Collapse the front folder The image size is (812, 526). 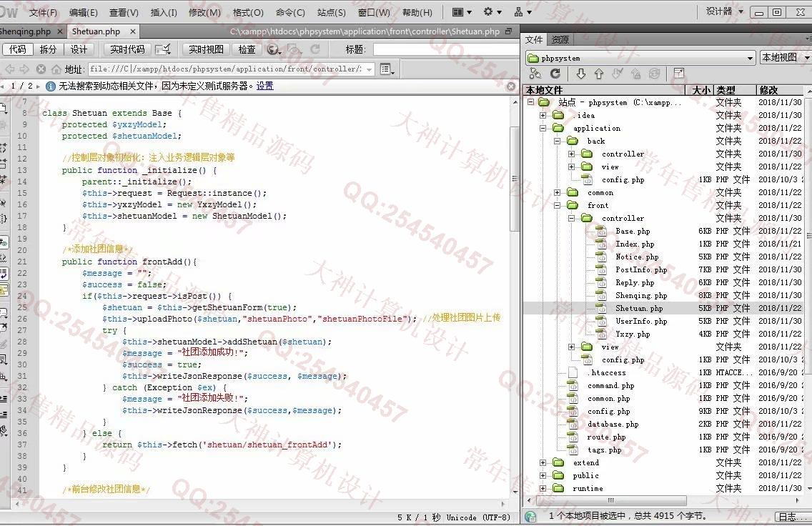coord(558,206)
